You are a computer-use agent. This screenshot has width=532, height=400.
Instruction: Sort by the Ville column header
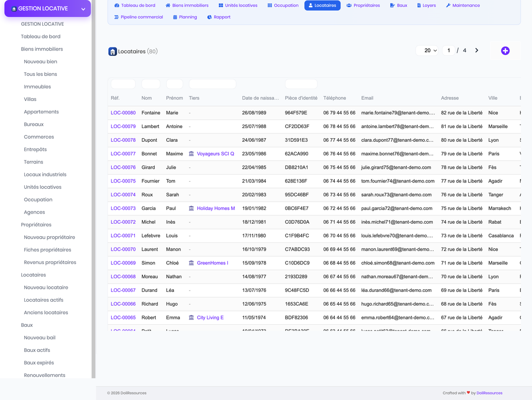point(493,98)
